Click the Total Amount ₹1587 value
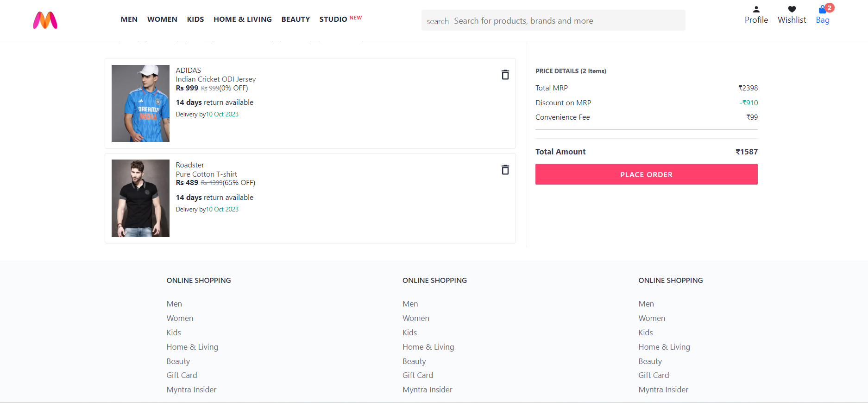The width and height of the screenshot is (868, 403). 747,152
